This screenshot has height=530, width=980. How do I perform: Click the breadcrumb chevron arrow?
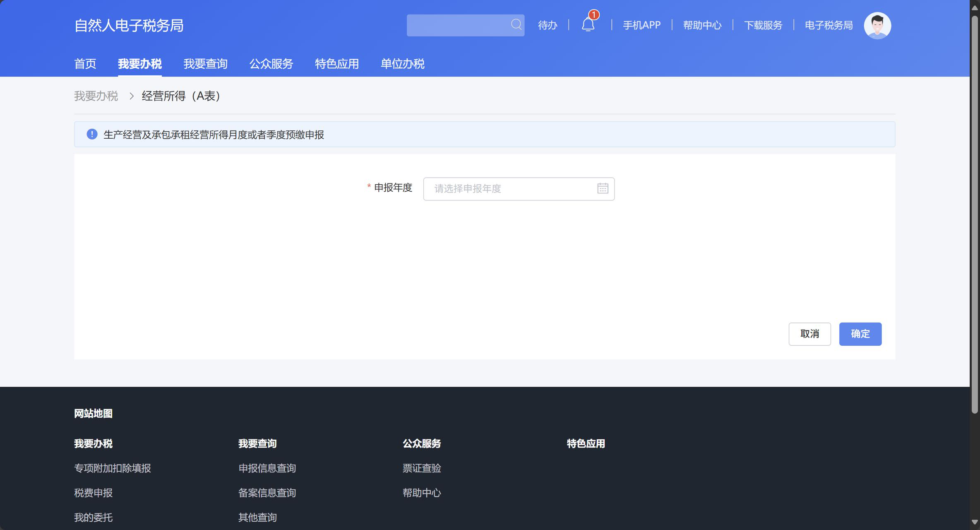(132, 96)
